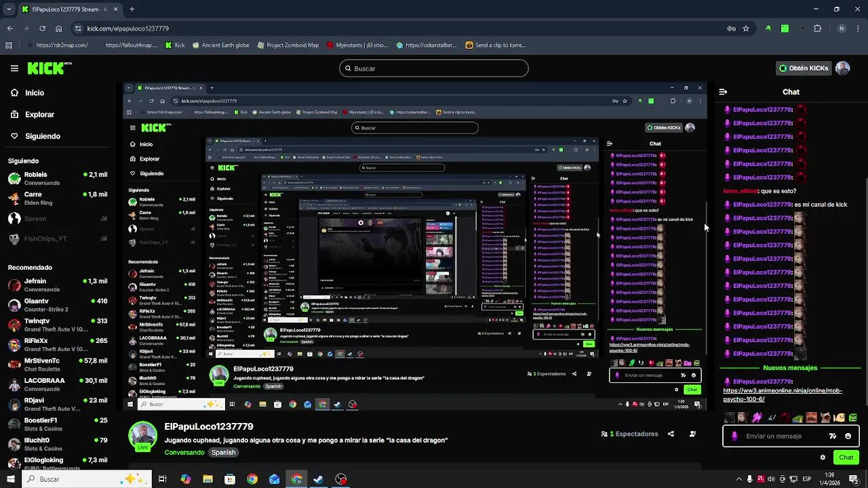The image size is (868, 488).
Task: Open MrStivenTc recommended channel
Action: click(x=58, y=365)
